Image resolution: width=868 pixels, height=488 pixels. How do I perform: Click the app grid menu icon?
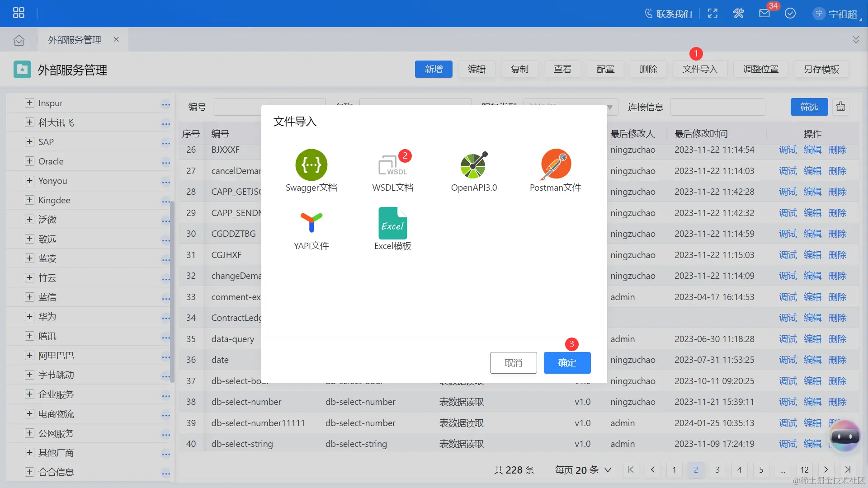pyautogui.click(x=19, y=13)
